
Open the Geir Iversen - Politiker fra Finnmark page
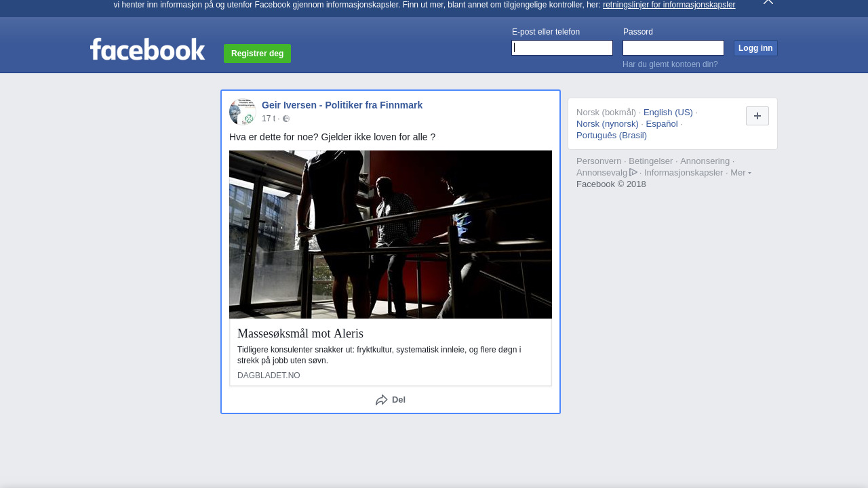pyautogui.click(x=342, y=105)
